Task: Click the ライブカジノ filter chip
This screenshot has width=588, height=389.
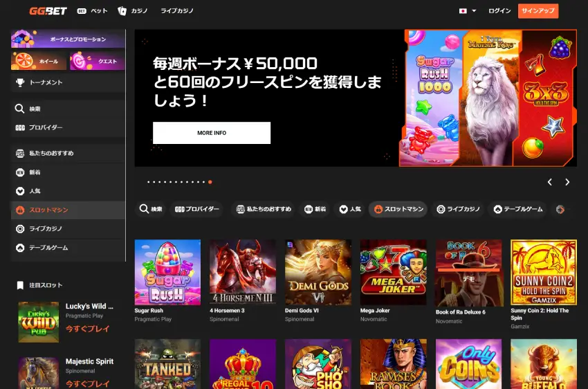Action: point(458,209)
